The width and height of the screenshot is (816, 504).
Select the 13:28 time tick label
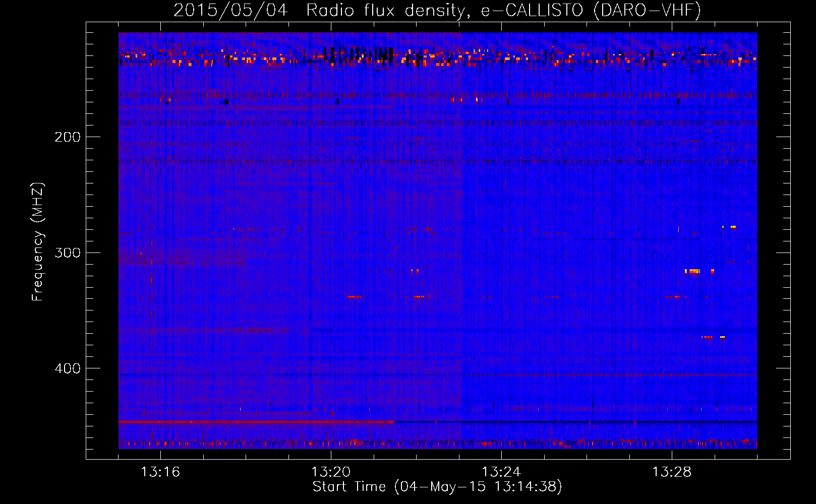(671, 472)
